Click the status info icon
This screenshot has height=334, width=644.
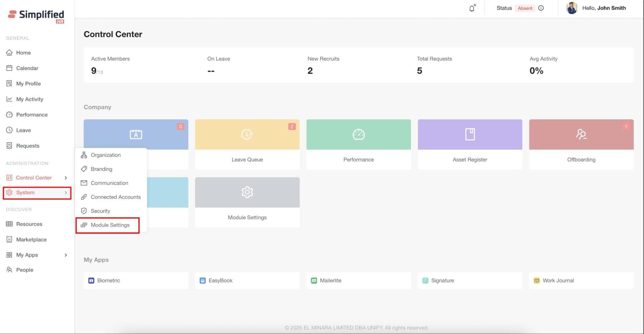pyautogui.click(x=541, y=8)
